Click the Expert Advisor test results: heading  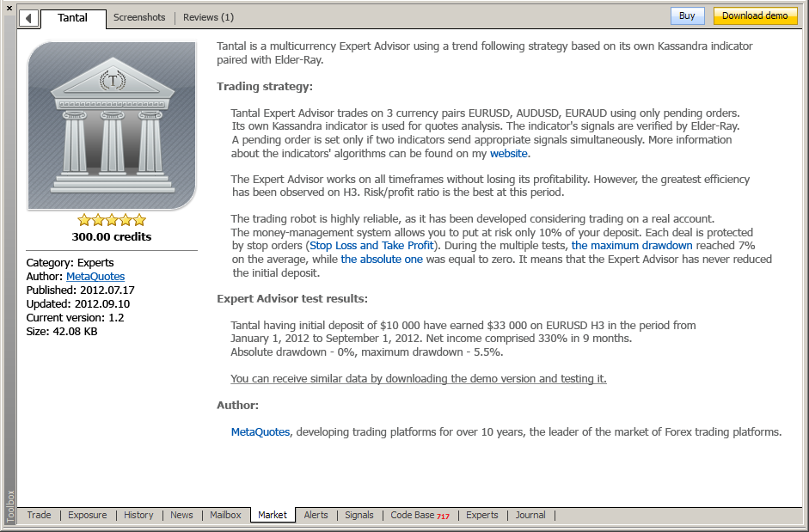pyautogui.click(x=292, y=299)
